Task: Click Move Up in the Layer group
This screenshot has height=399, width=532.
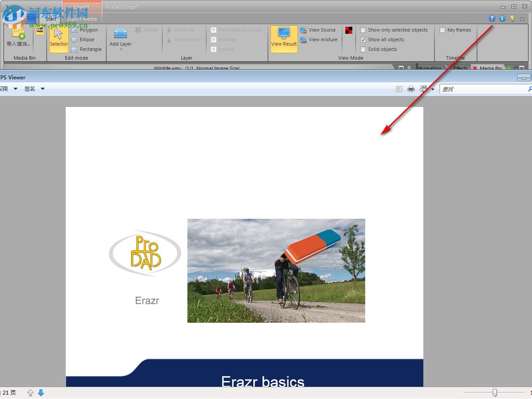Action: click(180, 30)
